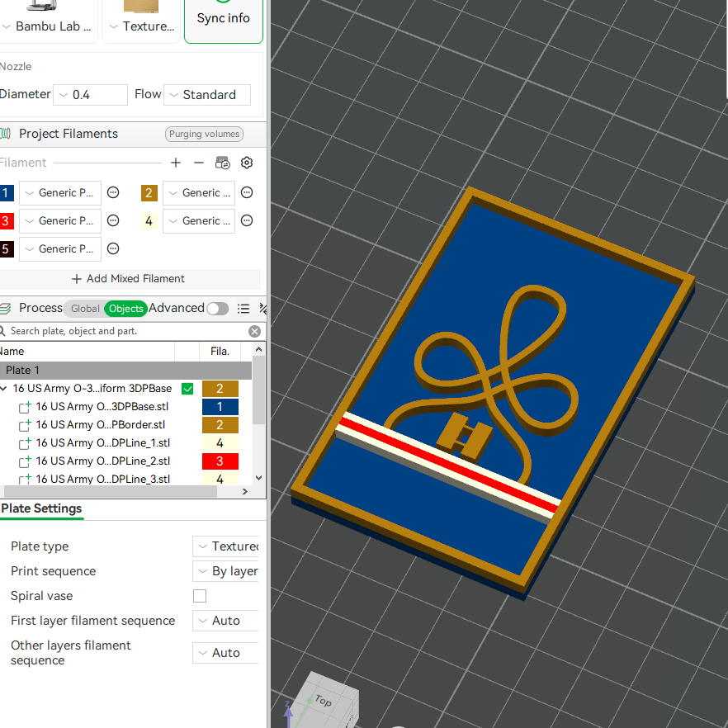Toggle the Advanced switch
The image size is (728, 728).
pos(218,309)
